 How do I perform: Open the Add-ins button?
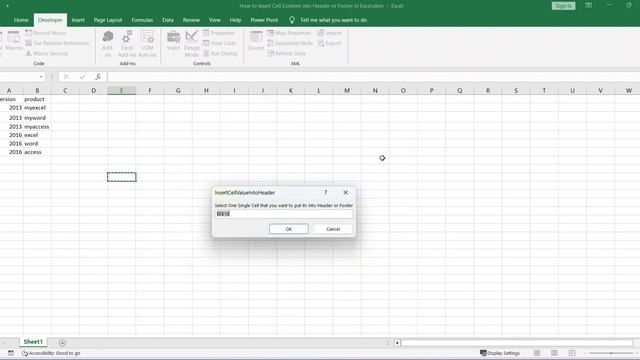[107, 44]
